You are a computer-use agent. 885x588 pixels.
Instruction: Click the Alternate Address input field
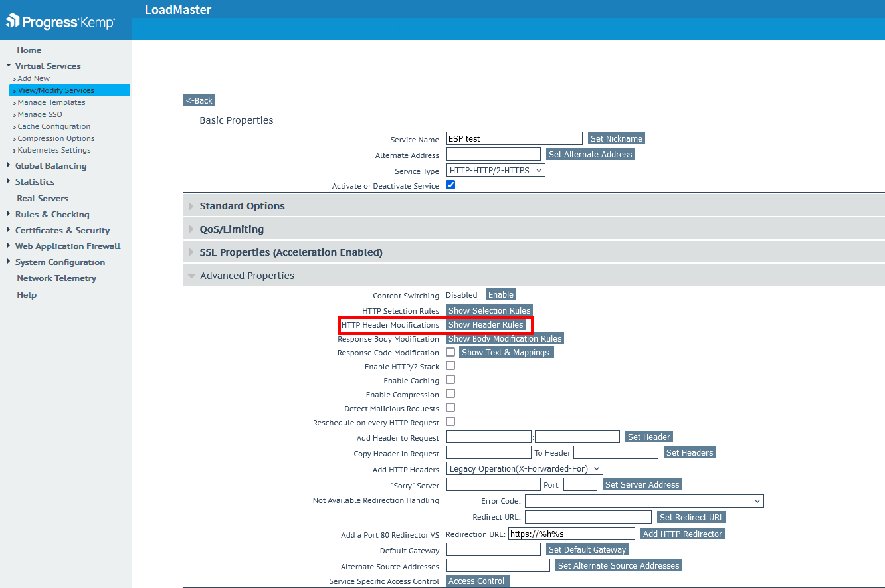[494, 154]
